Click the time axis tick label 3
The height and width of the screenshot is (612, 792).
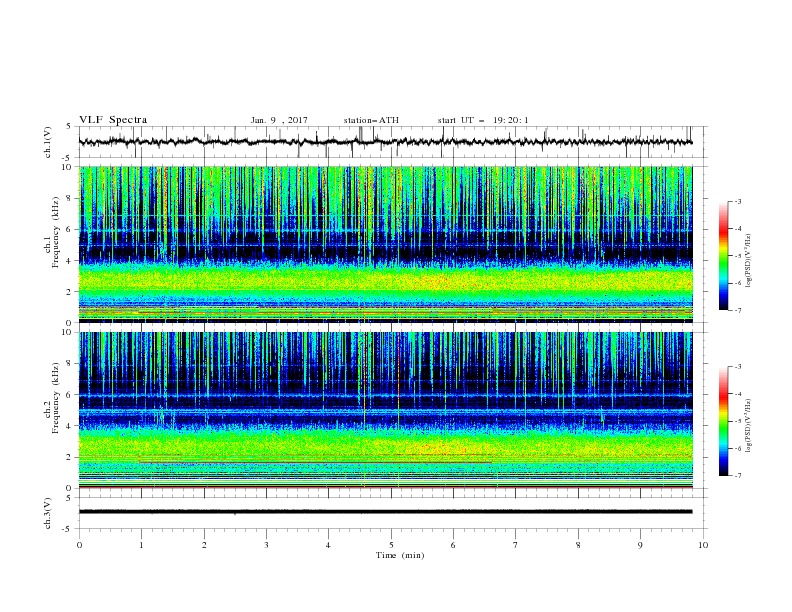(266, 545)
